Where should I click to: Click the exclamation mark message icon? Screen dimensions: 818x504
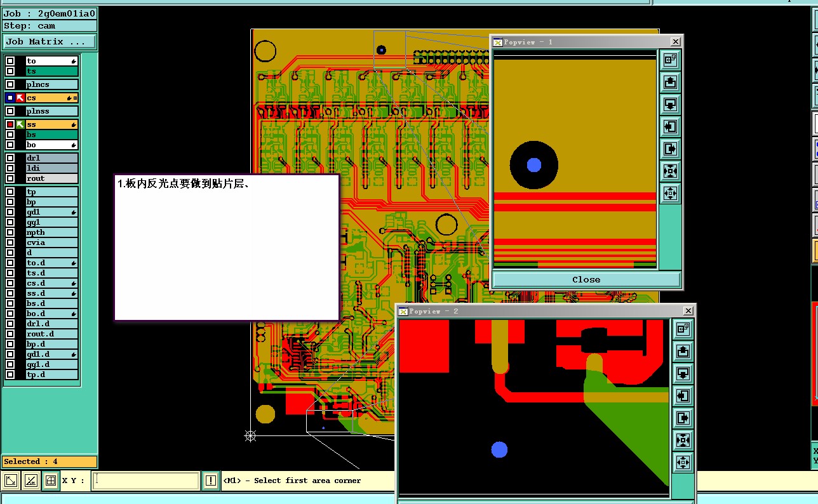pos(211,481)
